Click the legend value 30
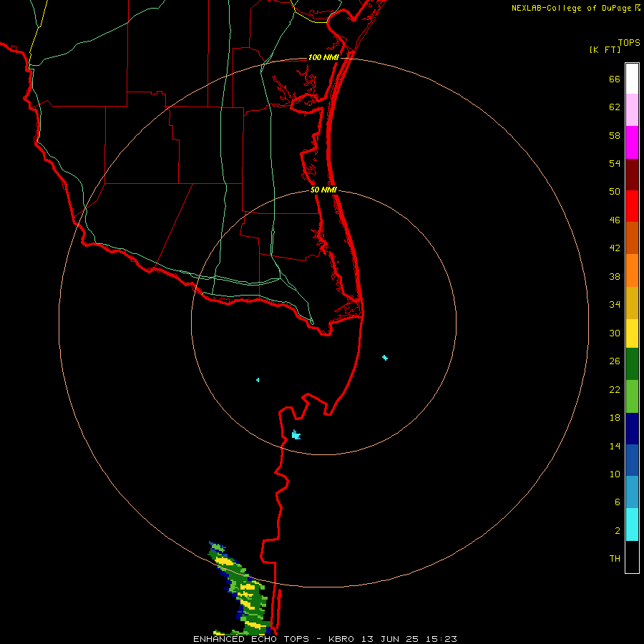 tap(615, 333)
